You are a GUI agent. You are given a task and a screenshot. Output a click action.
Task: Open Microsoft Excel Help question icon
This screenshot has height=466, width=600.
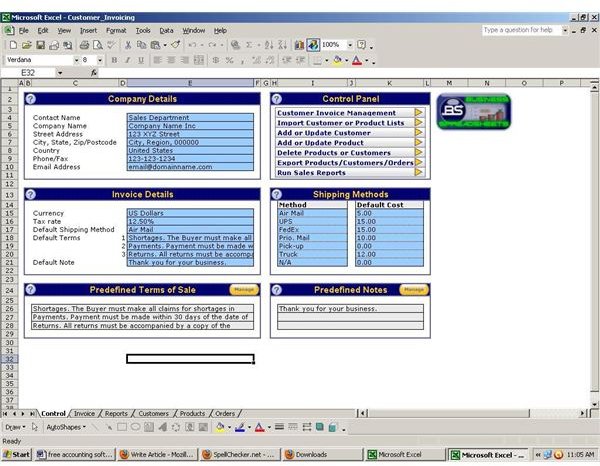pos(361,45)
